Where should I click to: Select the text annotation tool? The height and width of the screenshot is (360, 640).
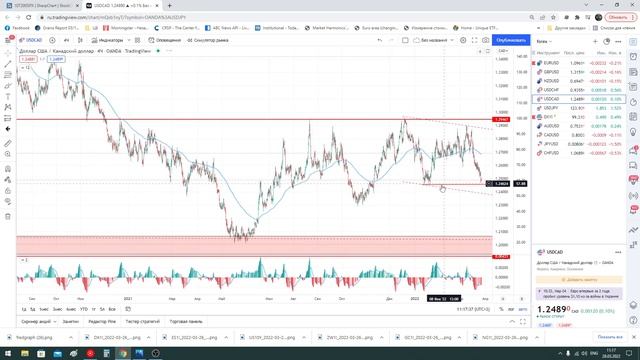click(8, 97)
